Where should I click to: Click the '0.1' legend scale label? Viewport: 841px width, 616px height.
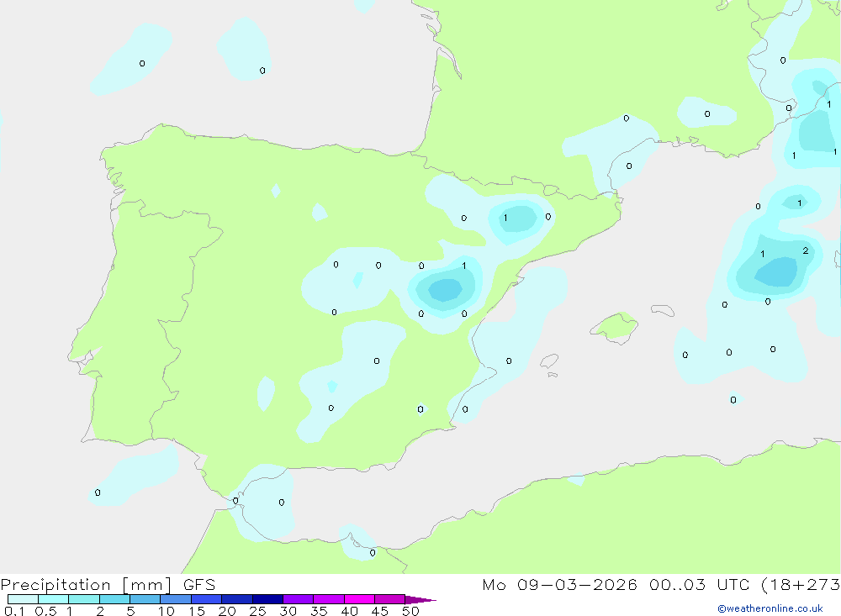point(14,611)
